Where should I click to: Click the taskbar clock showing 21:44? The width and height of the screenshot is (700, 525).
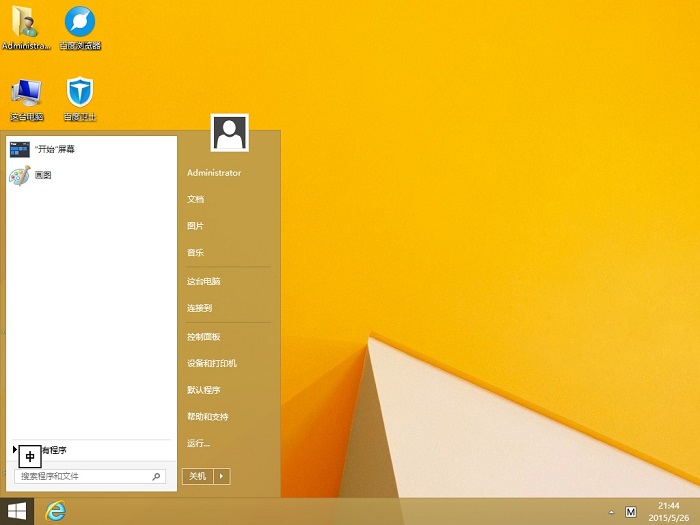(669, 512)
